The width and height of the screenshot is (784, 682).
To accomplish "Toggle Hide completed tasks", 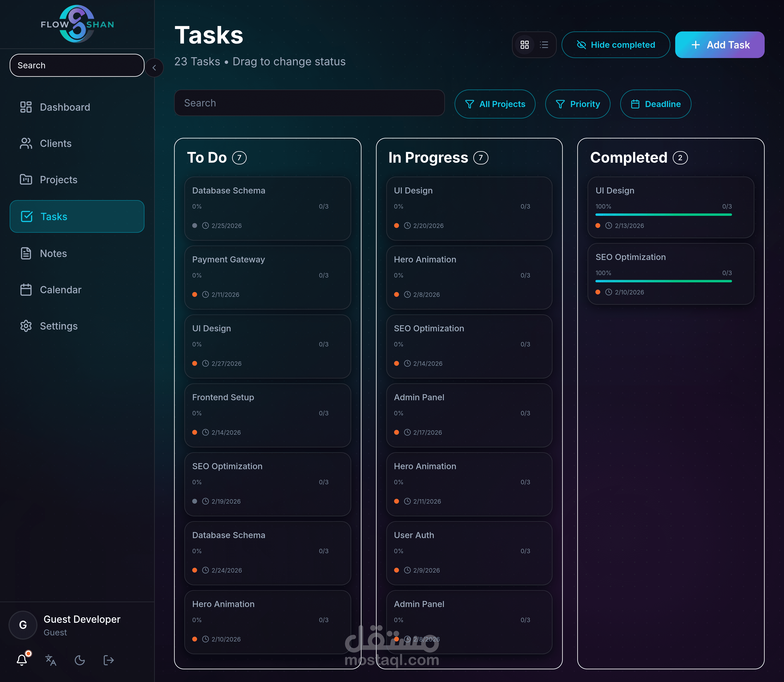I will pyautogui.click(x=616, y=45).
